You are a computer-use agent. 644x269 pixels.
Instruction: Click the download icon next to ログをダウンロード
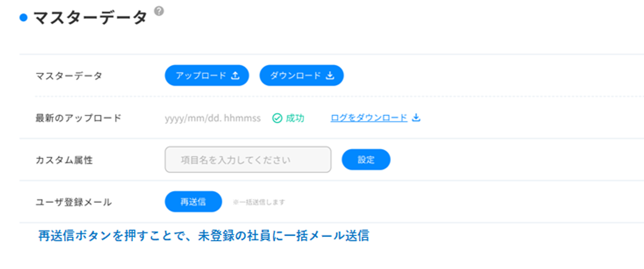[416, 118]
